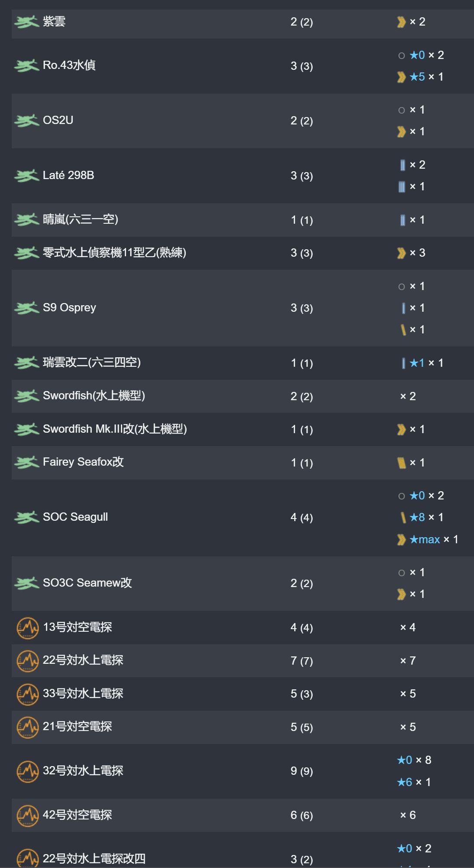Click the count 7 (7) for 22号対水上電探
The image size is (474, 868).
(302, 661)
